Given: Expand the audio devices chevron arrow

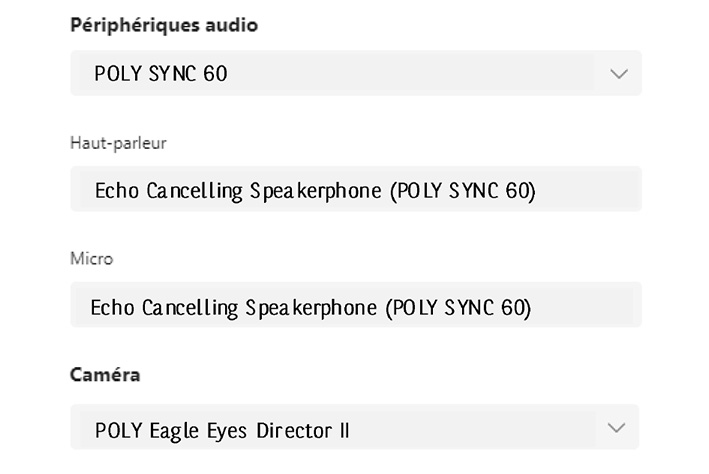Looking at the screenshot, I should tap(618, 74).
